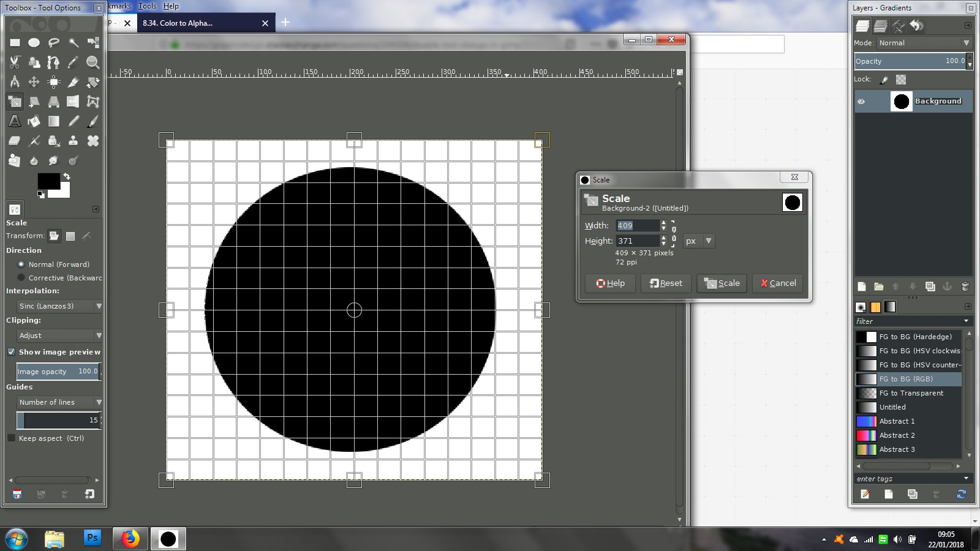Switch to the Channels dock tab
This screenshot has width=980, height=551.
tap(880, 26)
